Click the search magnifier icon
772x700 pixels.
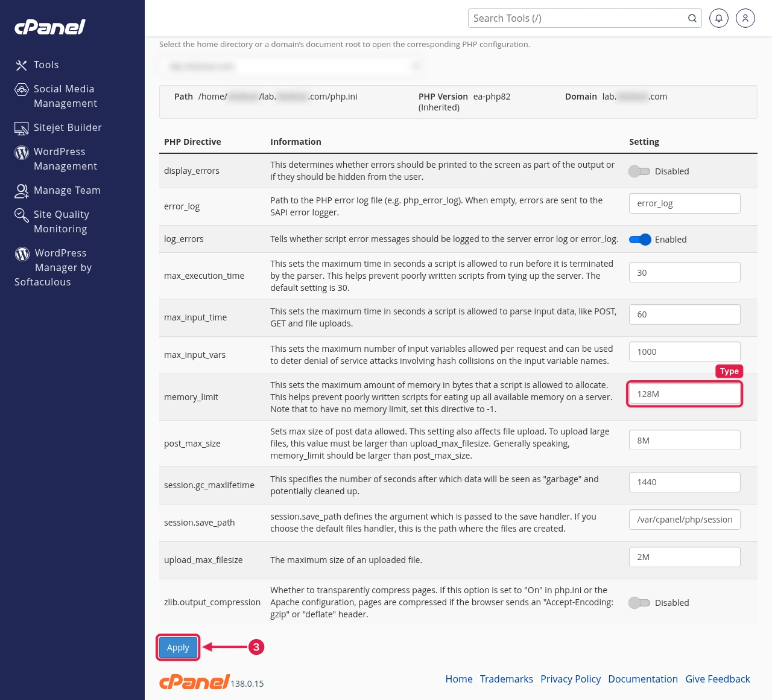(x=692, y=18)
